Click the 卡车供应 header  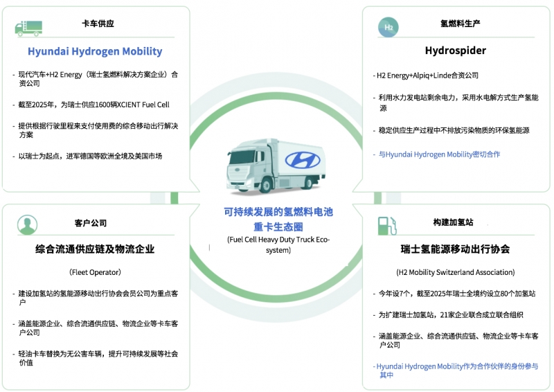(x=98, y=24)
